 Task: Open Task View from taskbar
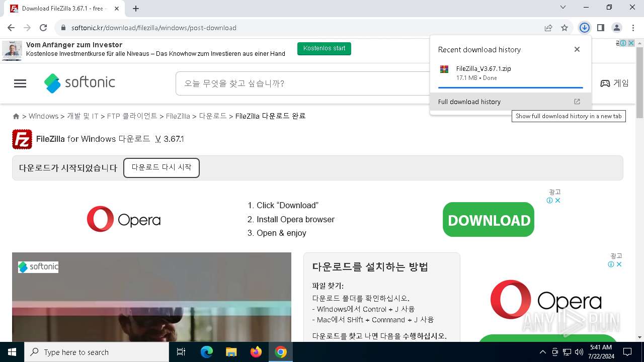coord(181,352)
